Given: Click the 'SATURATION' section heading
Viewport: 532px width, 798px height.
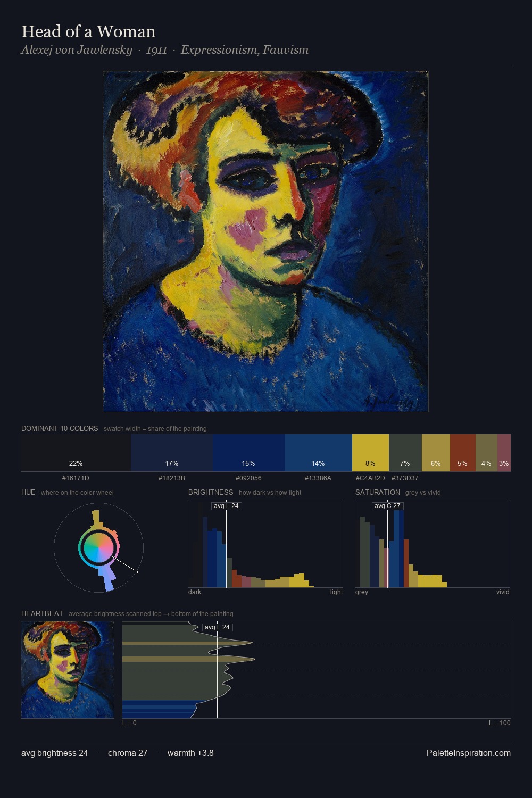Looking at the screenshot, I should 378,492.
